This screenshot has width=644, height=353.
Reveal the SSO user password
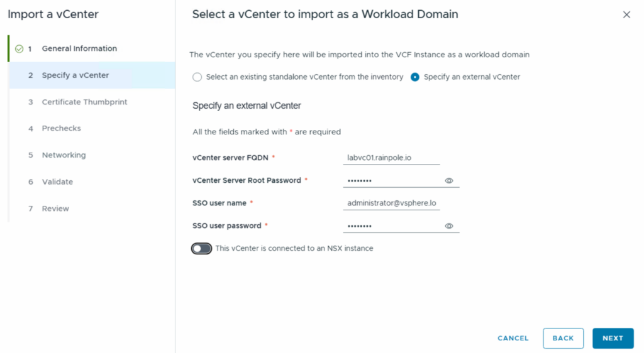point(449,226)
